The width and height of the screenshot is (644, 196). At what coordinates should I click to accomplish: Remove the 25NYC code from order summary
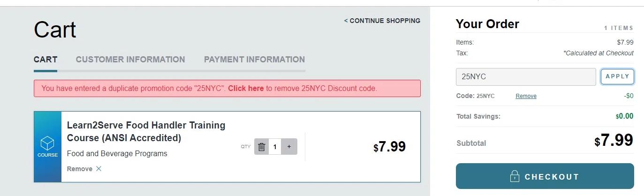(526, 96)
